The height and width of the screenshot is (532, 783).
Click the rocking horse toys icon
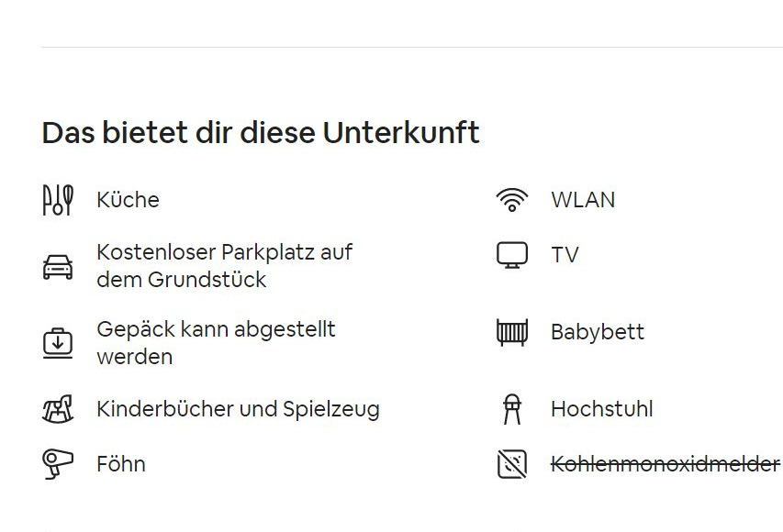pyautogui.click(x=57, y=409)
